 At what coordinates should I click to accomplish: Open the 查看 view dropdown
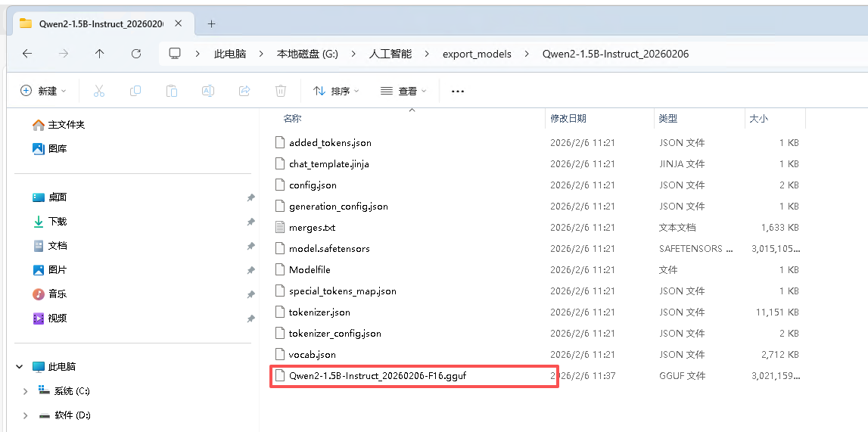click(x=403, y=91)
